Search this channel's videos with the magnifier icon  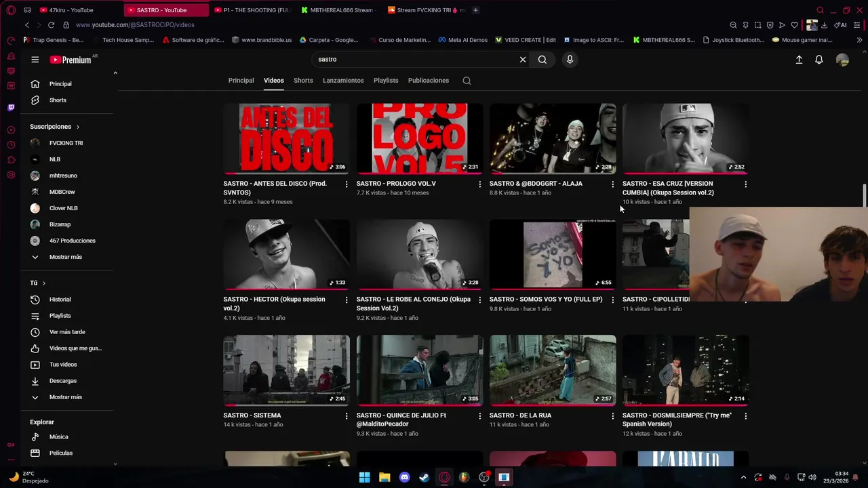[x=467, y=81]
